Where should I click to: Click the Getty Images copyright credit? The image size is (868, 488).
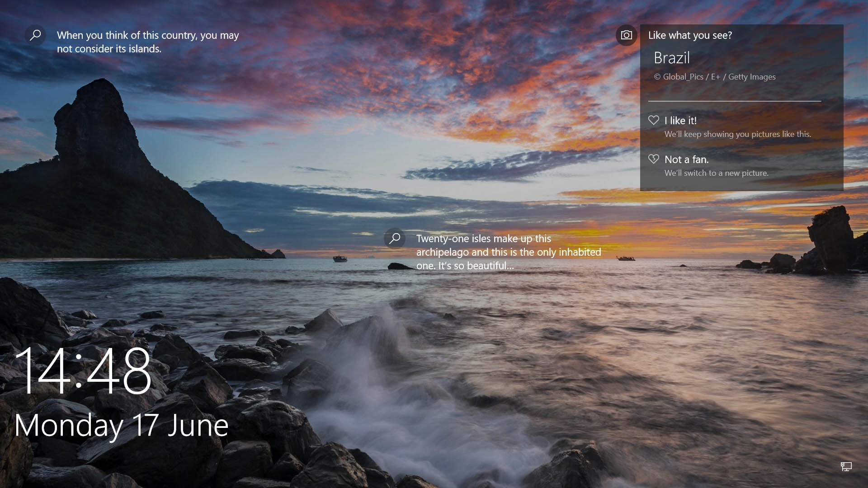tap(714, 77)
